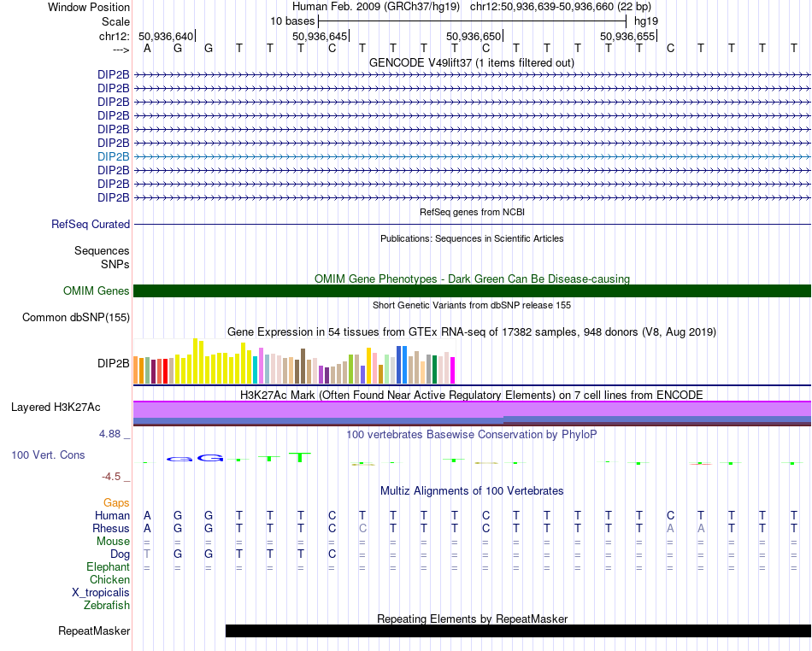Click the Window Position label
Screen dimensions: 812x651
[x=89, y=7]
